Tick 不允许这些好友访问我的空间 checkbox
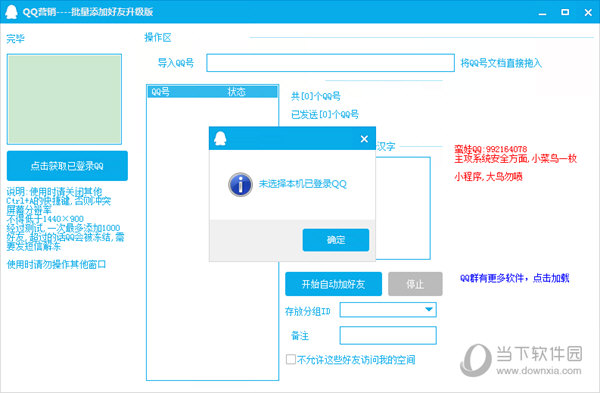Viewport: 600px width, 393px height. pos(291,359)
